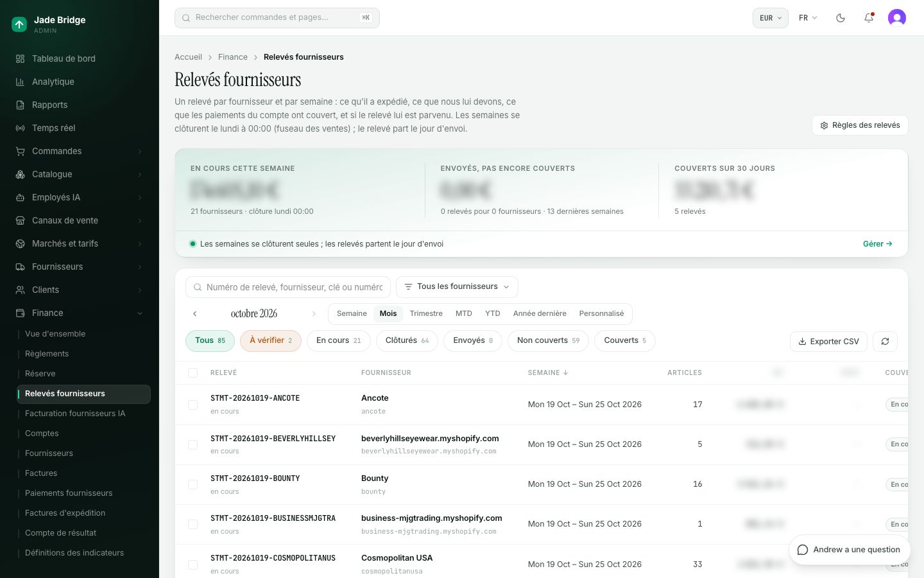Expand Commandes sidebar section

pos(80,151)
